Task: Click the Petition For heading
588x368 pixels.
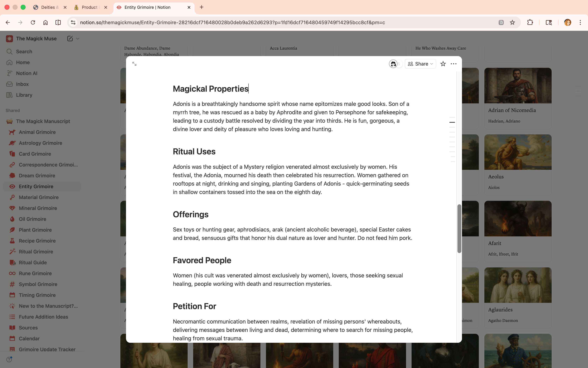Action: pos(194,306)
